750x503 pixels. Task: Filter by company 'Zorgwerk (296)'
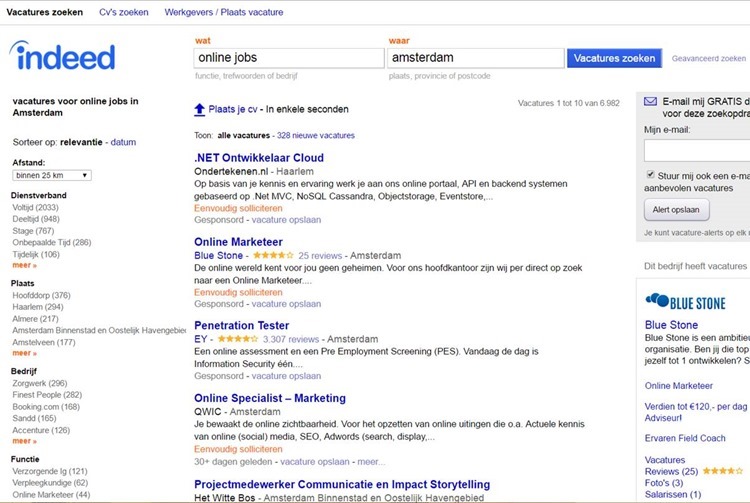pos(40,383)
